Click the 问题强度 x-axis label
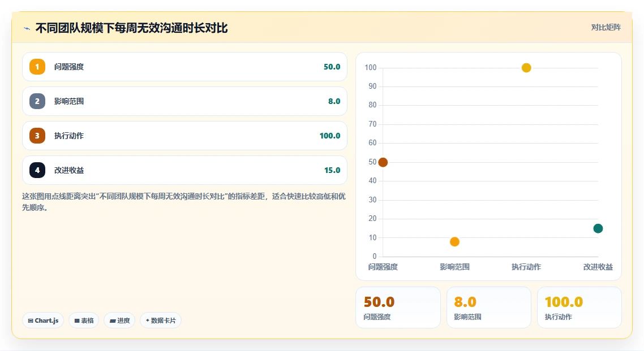Screen dimensions: 644x351 click(383, 267)
